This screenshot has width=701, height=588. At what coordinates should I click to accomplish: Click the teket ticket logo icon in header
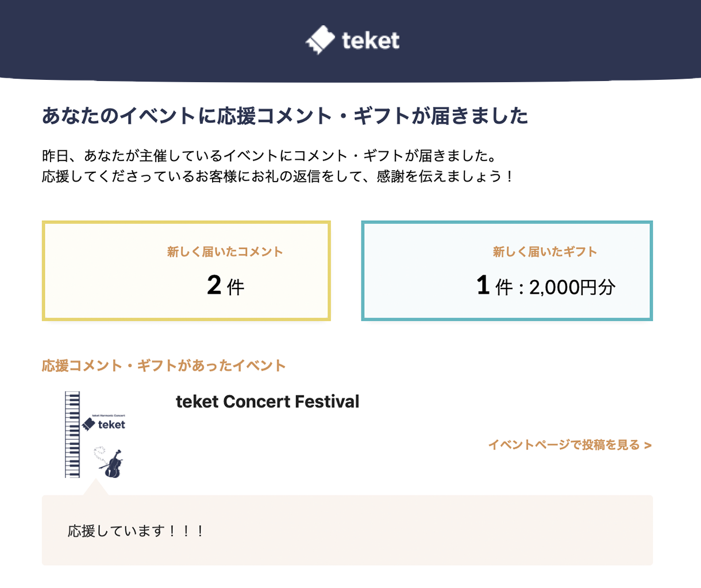click(x=320, y=40)
